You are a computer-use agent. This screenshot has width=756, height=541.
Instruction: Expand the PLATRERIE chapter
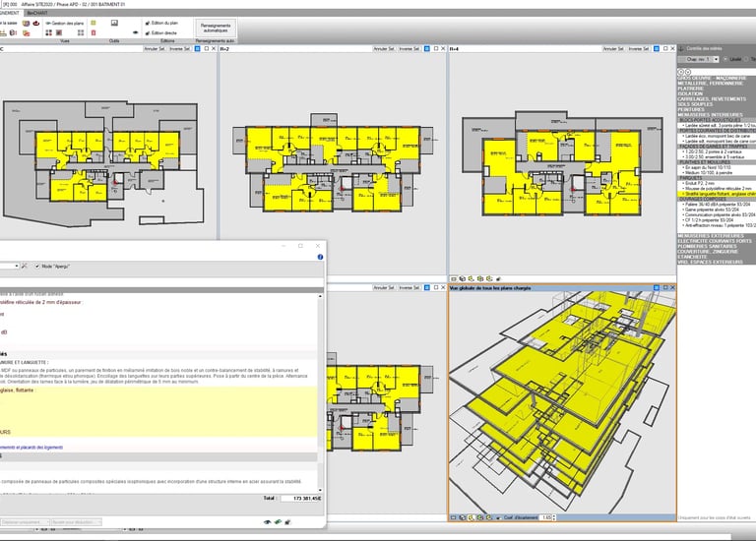click(x=717, y=89)
